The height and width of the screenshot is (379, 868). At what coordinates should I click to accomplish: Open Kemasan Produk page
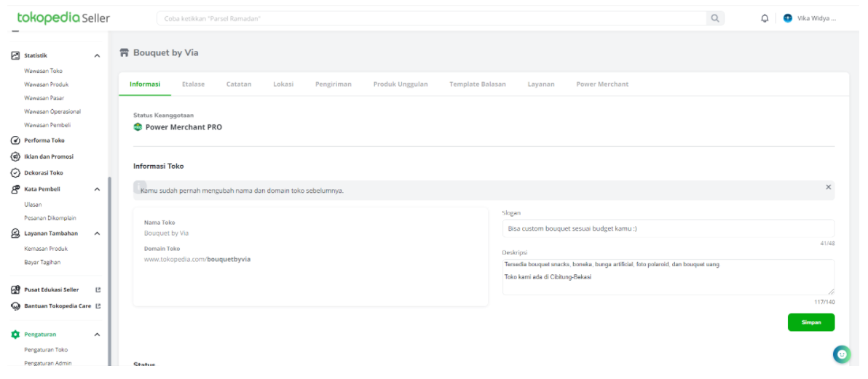pos(46,249)
